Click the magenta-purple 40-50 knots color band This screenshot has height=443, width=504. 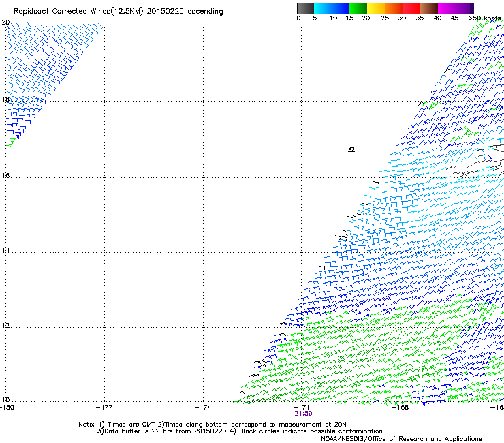[456, 8]
